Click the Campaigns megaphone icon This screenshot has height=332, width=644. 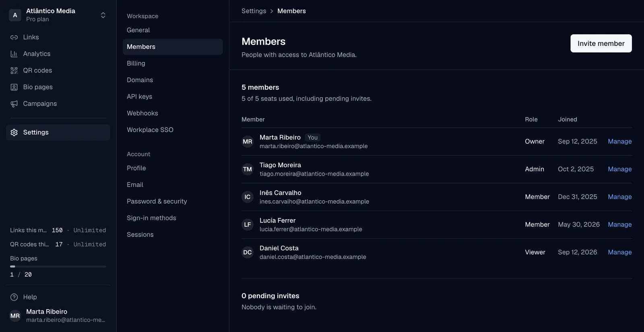(x=14, y=104)
